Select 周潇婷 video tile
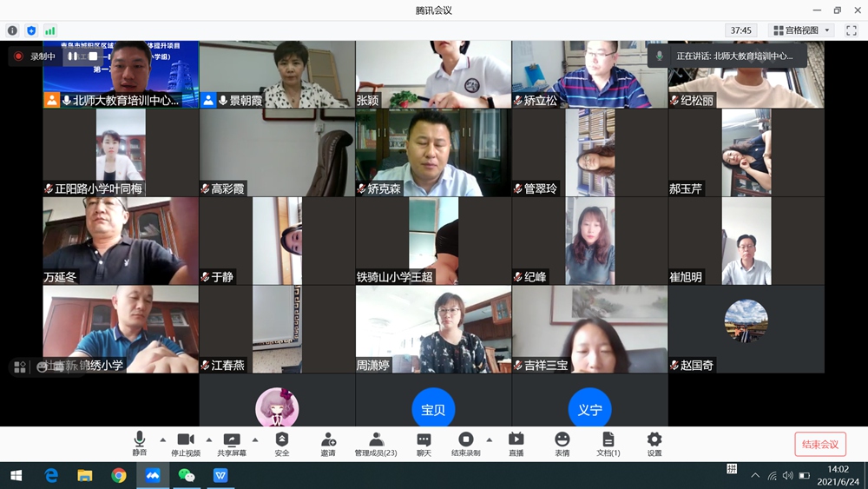 (433, 329)
